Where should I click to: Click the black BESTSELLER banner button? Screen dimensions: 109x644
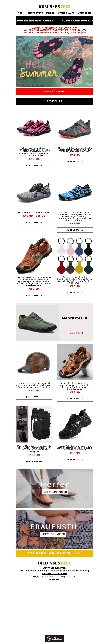coord(54,101)
